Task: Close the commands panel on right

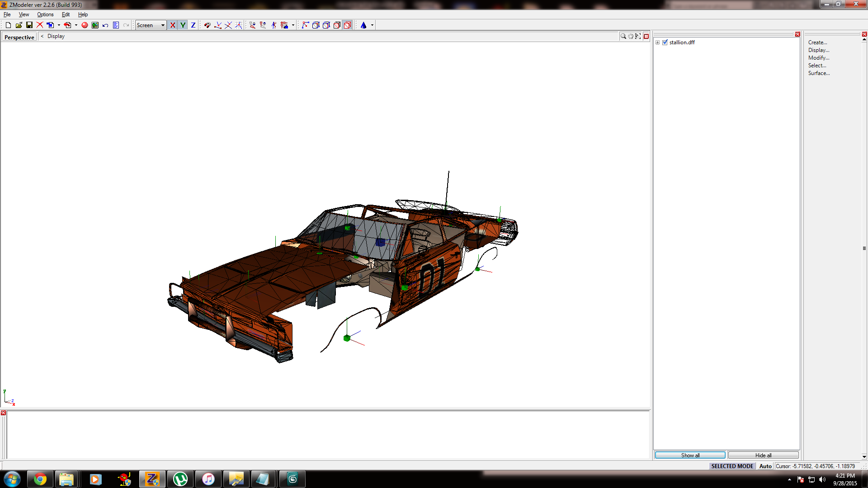Action: pos(864,34)
